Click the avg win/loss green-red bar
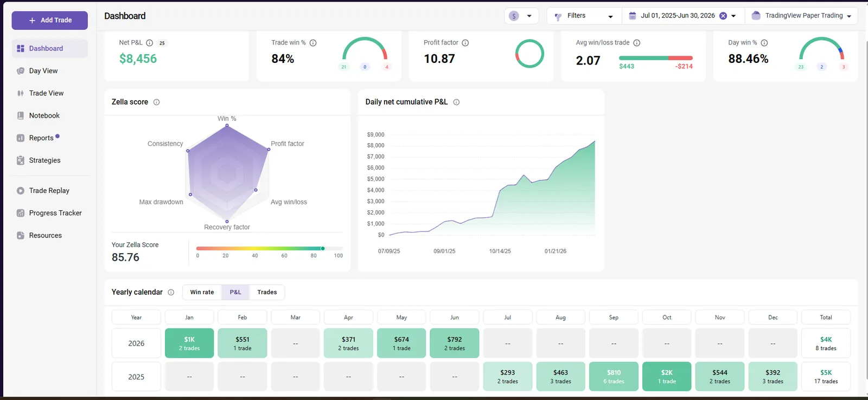The image size is (868, 400). coord(655,58)
